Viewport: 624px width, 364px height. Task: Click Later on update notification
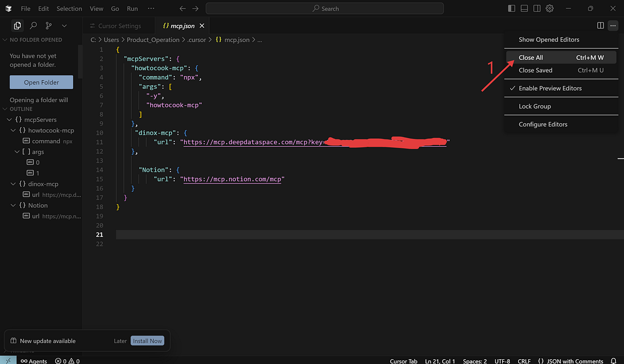click(x=120, y=341)
